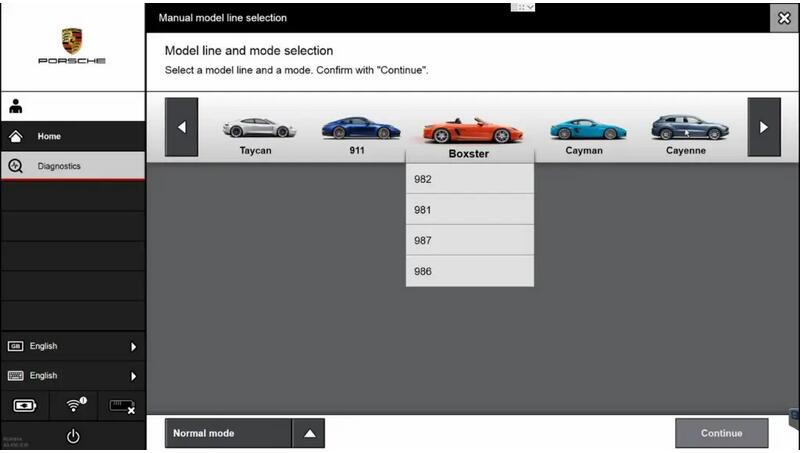This screenshot has height=453, width=806.
Task: Click the Porsche crest logo
Action: click(72, 41)
